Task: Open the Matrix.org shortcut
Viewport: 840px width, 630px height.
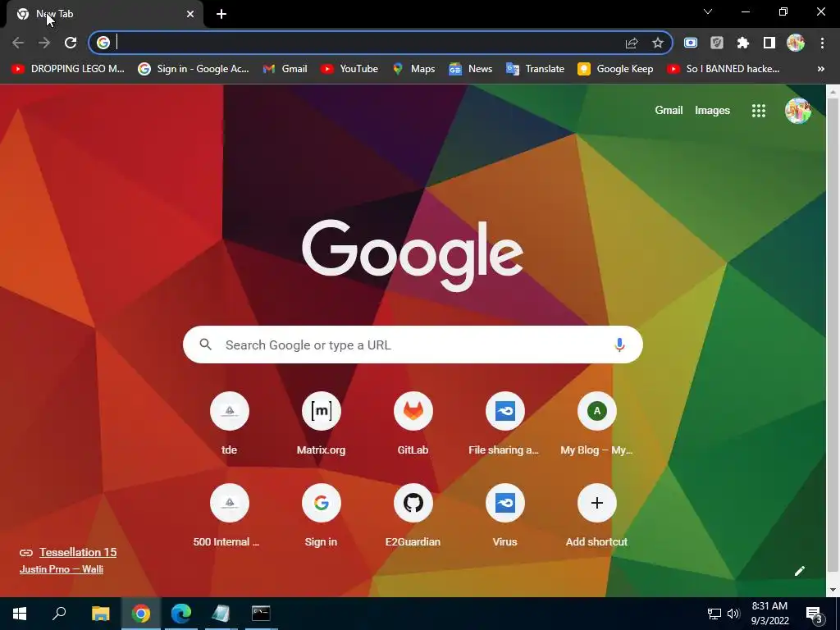Action: 321,424
